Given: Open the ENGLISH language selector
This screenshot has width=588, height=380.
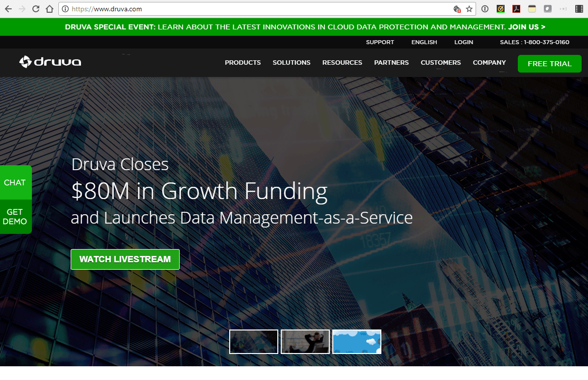Looking at the screenshot, I should pyautogui.click(x=424, y=42).
